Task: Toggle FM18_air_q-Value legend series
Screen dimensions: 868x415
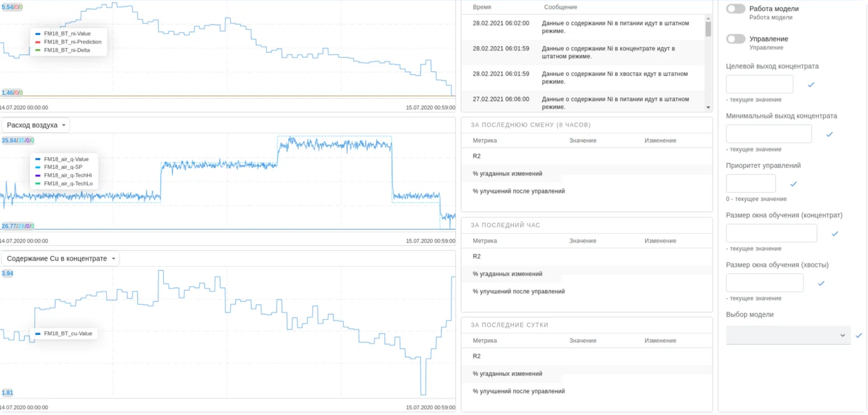Action: click(62, 159)
